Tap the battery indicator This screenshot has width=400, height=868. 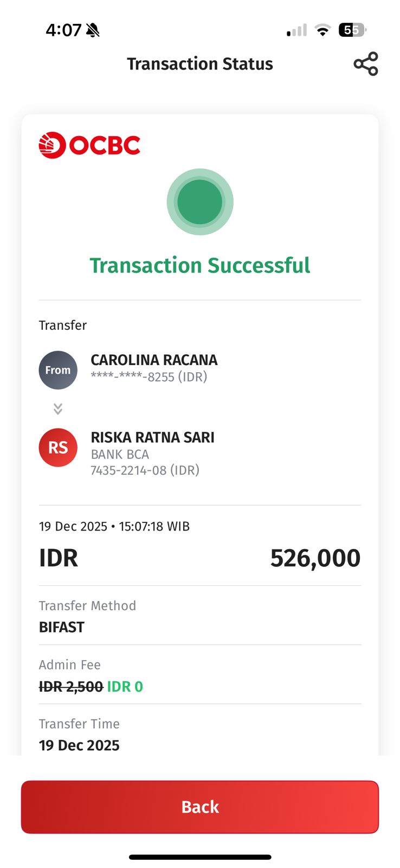[352, 30]
